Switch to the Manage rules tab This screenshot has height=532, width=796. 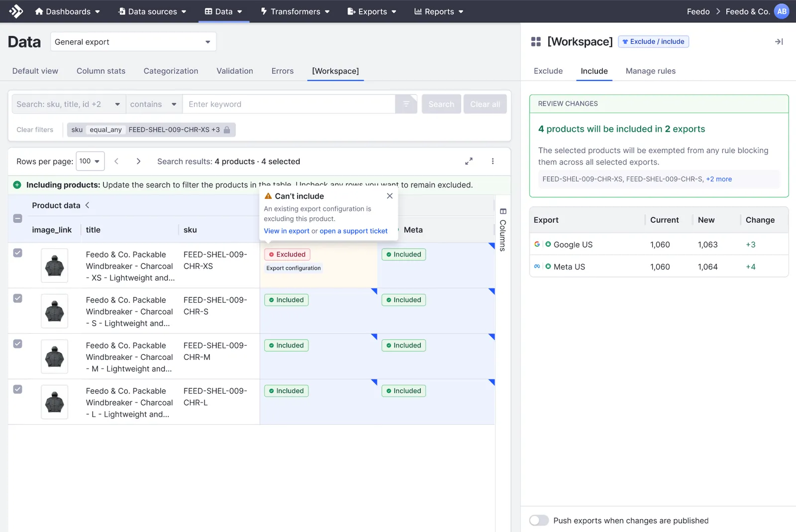[651, 71]
